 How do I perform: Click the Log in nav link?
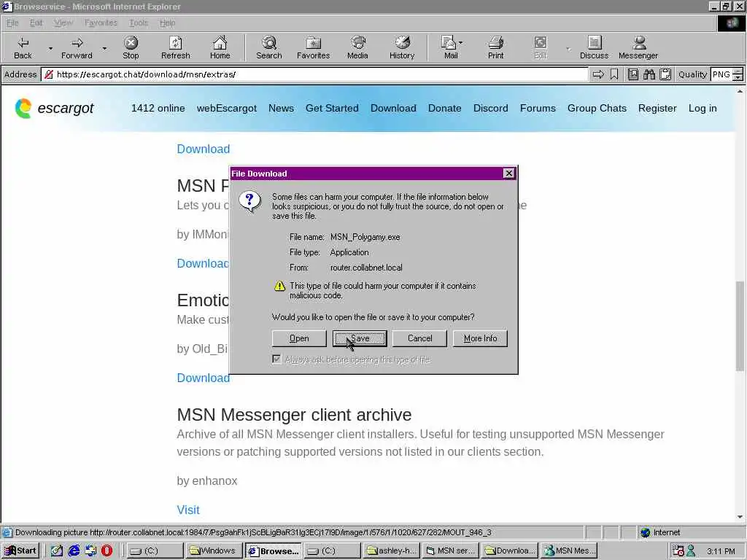point(703,108)
